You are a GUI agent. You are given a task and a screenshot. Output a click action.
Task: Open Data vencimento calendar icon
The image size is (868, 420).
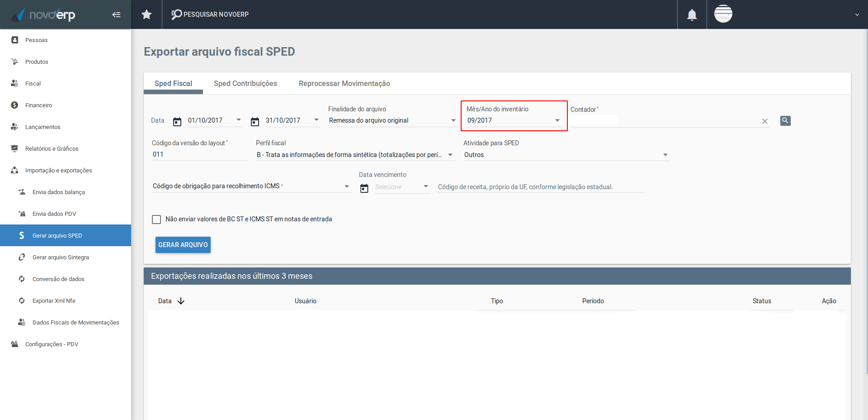[364, 188]
